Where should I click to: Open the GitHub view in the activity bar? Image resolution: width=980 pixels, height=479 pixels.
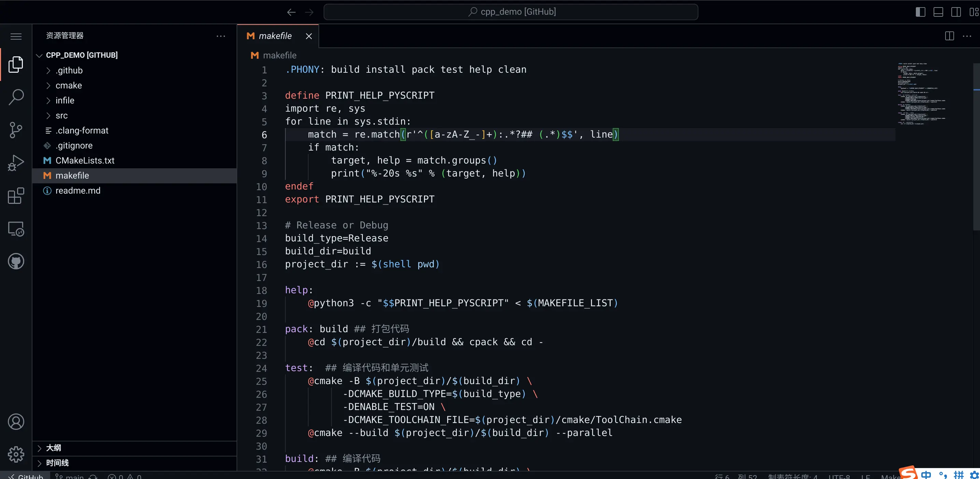pos(16,261)
